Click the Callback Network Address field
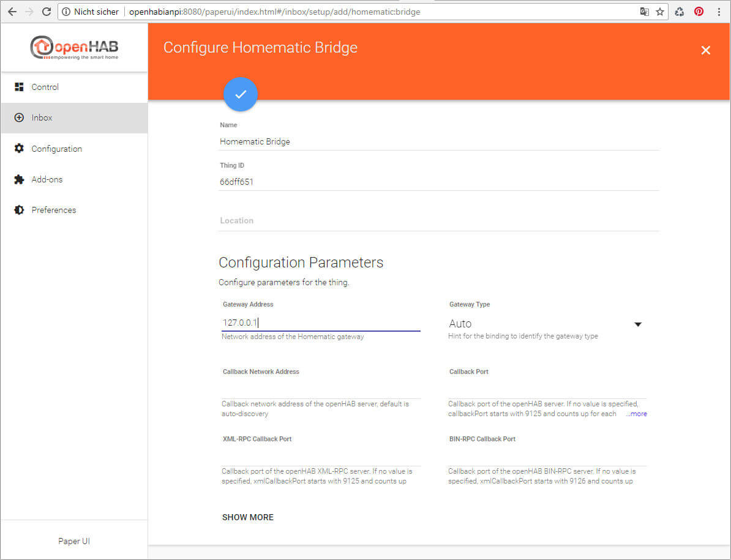 pyautogui.click(x=321, y=390)
